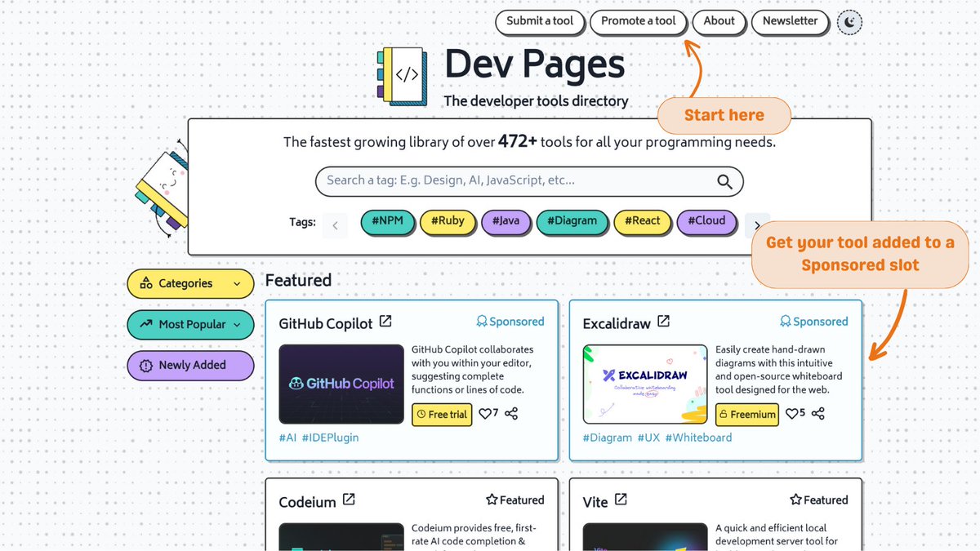The image size is (980, 551).
Task: Select the #Ruby tag
Action: click(x=448, y=221)
